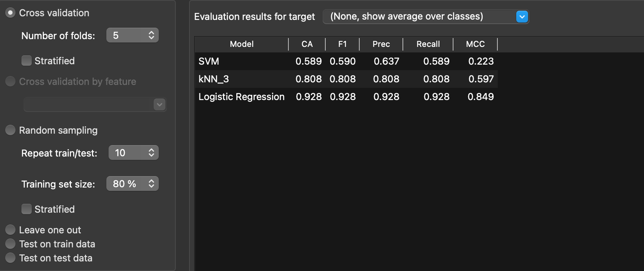Image resolution: width=644 pixels, height=271 pixels.
Task: Click the Repeat train/test stepper arrows
Action: [x=151, y=153]
